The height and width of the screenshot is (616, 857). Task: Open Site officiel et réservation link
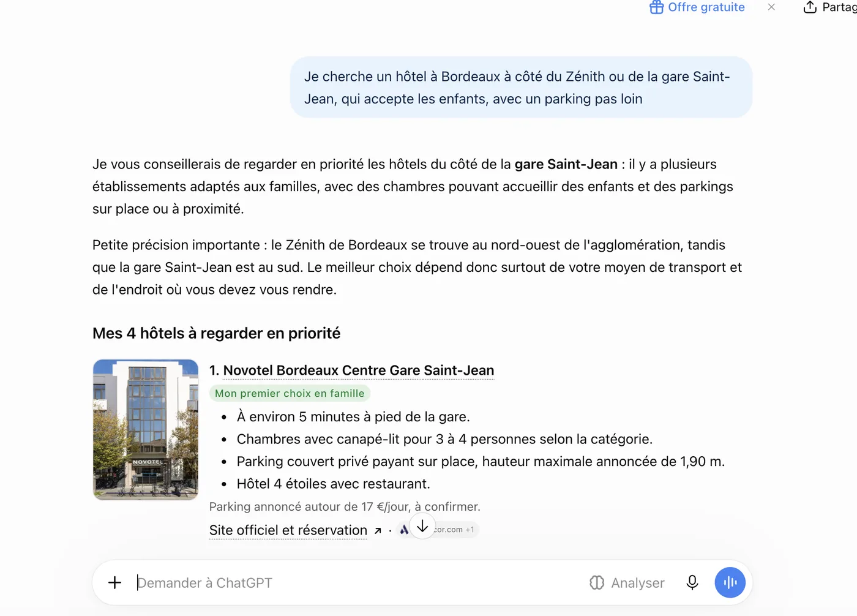click(x=288, y=530)
